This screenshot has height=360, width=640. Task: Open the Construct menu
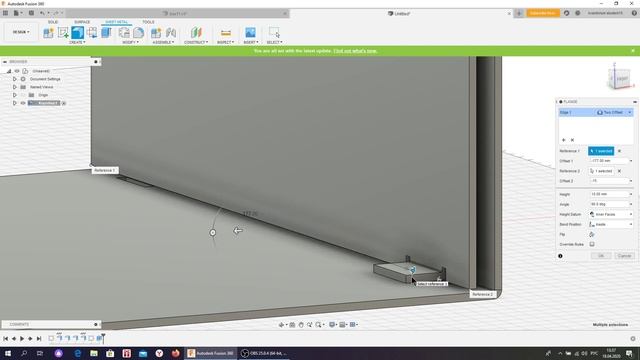coord(196,42)
